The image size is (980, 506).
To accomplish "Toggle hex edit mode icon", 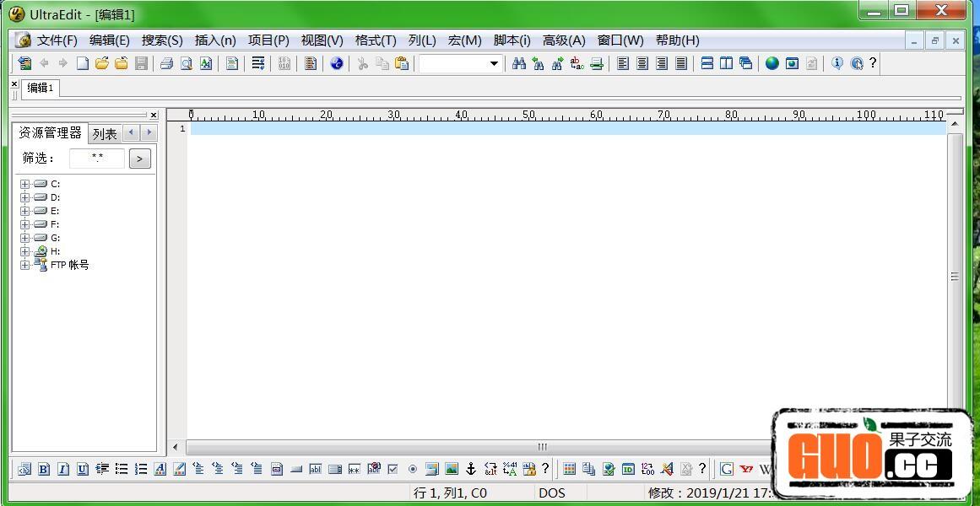I will 284,63.
